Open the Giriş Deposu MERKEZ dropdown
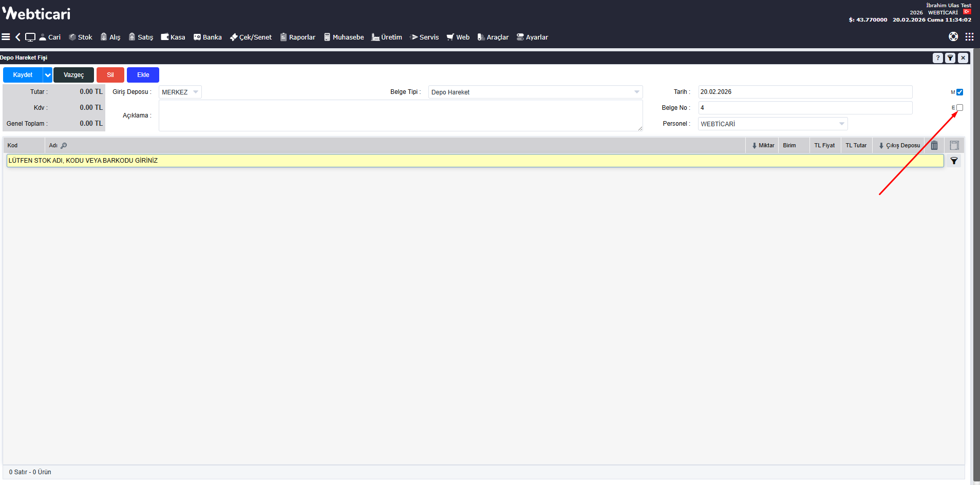Screen dimensions: 980x485 point(180,92)
